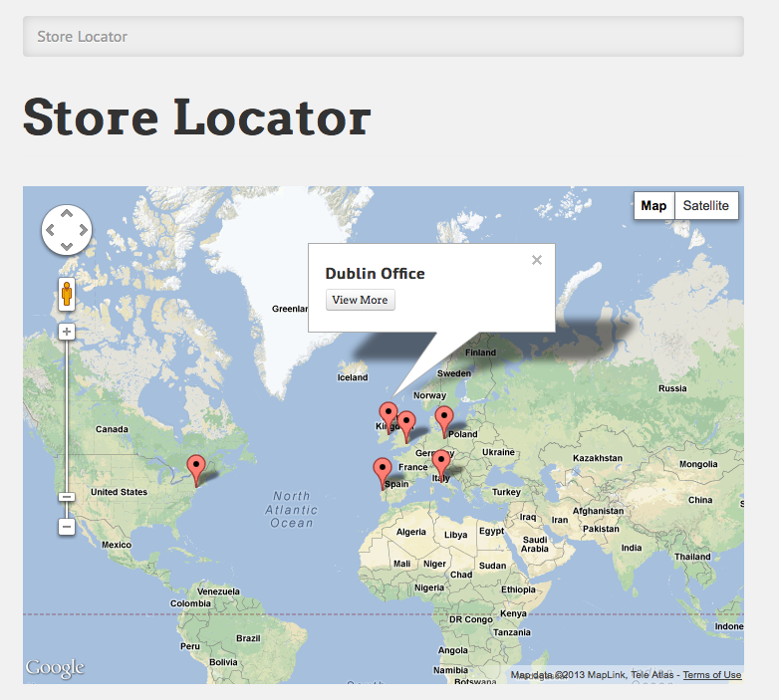This screenshot has height=700, width=779.
Task: Open the Terms of Use link
Action: click(712, 675)
